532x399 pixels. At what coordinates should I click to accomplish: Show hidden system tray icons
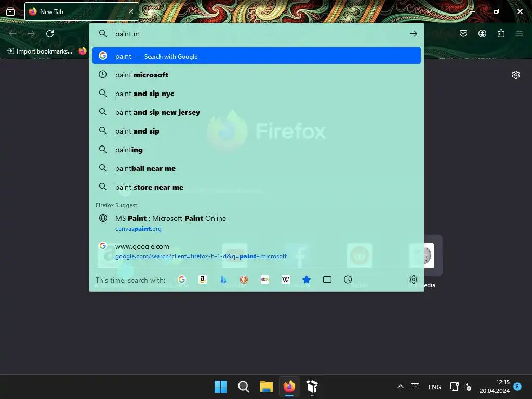pos(401,387)
